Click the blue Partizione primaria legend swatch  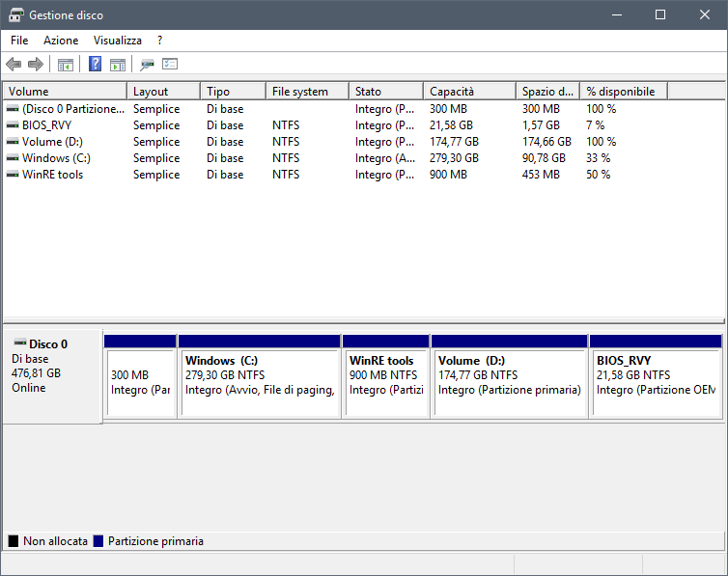click(98, 540)
